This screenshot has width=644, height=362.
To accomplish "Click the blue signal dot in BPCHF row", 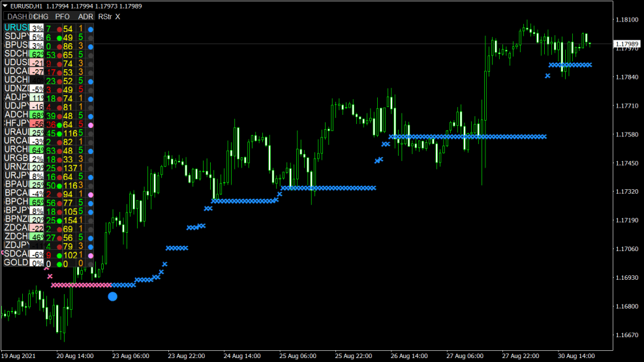I will (90, 203).
